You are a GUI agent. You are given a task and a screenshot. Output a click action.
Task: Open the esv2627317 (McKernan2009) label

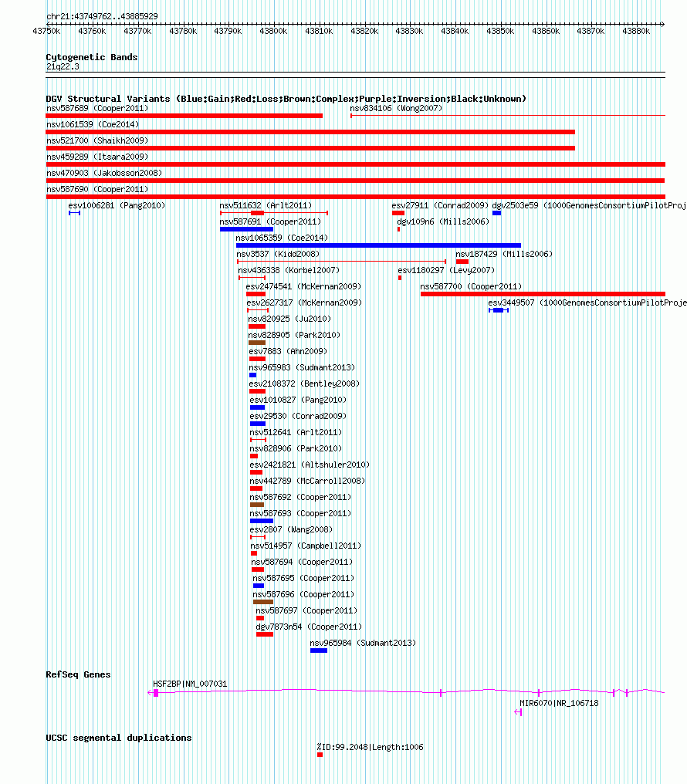304,302
